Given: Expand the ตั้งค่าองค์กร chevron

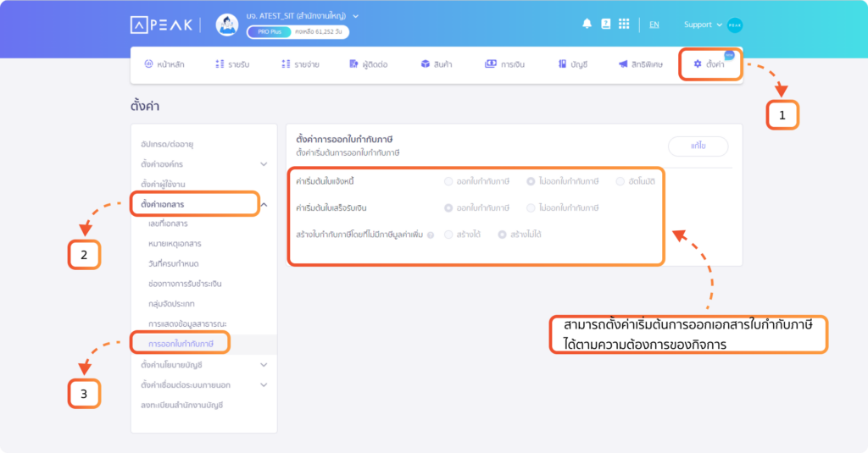Looking at the screenshot, I should [x=264, y=164].
